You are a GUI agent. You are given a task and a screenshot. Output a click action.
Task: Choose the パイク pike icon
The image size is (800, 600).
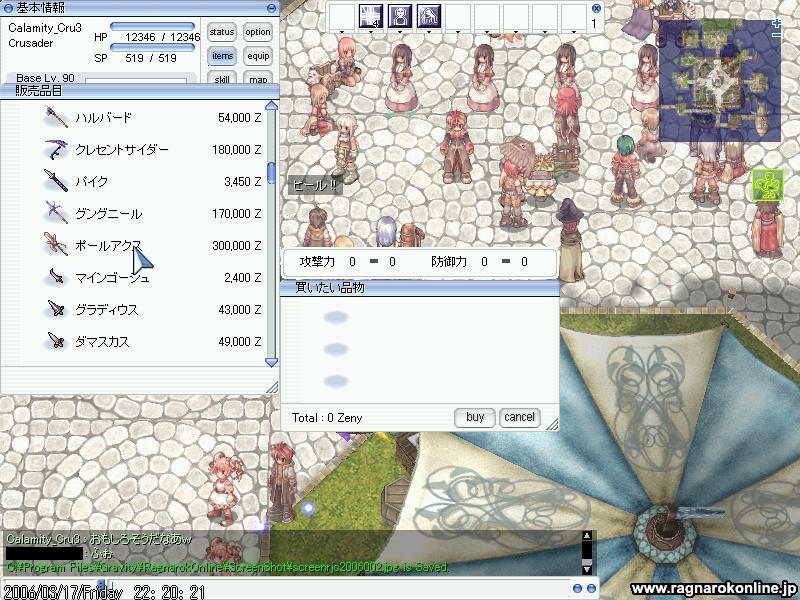(x=56, y=181)
